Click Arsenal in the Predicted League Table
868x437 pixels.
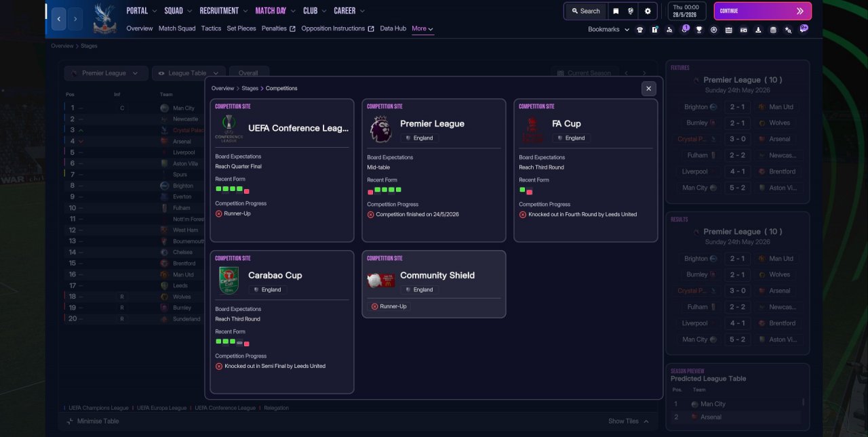pos(711,417)
